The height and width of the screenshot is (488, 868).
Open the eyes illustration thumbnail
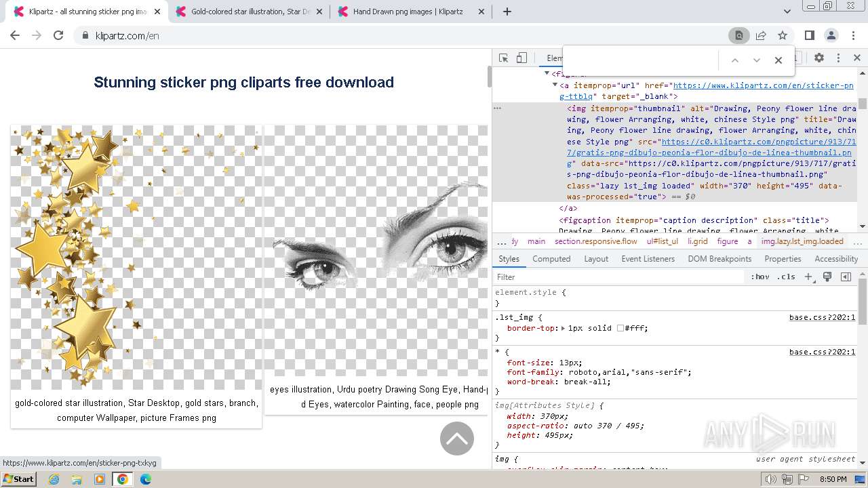(376, 251)
